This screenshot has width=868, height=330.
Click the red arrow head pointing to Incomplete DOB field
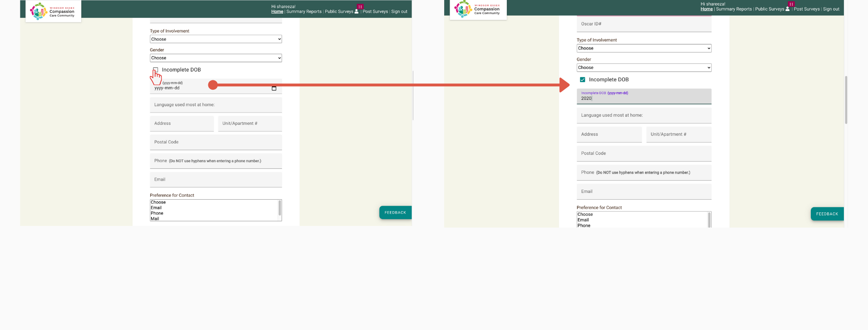click(x=564, y=85)
